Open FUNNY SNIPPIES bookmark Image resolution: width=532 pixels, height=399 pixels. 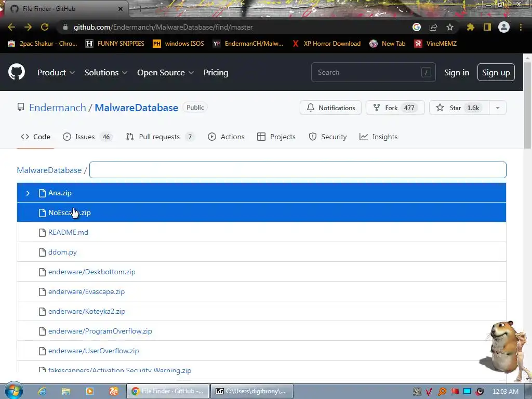click(115, 44)
